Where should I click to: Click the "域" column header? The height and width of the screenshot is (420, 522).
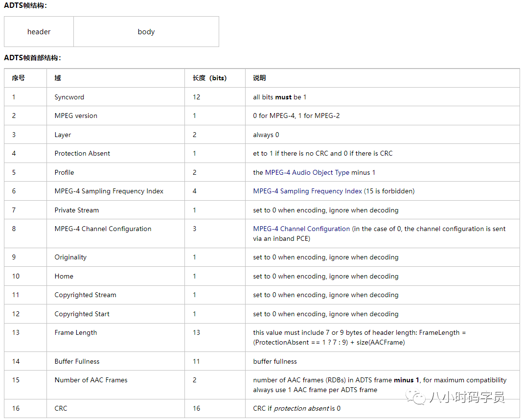coord(58,78)
